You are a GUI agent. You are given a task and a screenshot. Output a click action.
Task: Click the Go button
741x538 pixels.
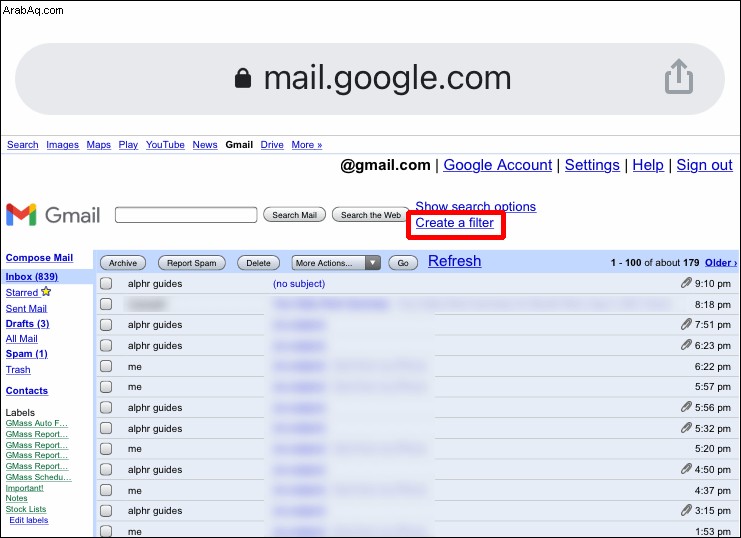403,263
